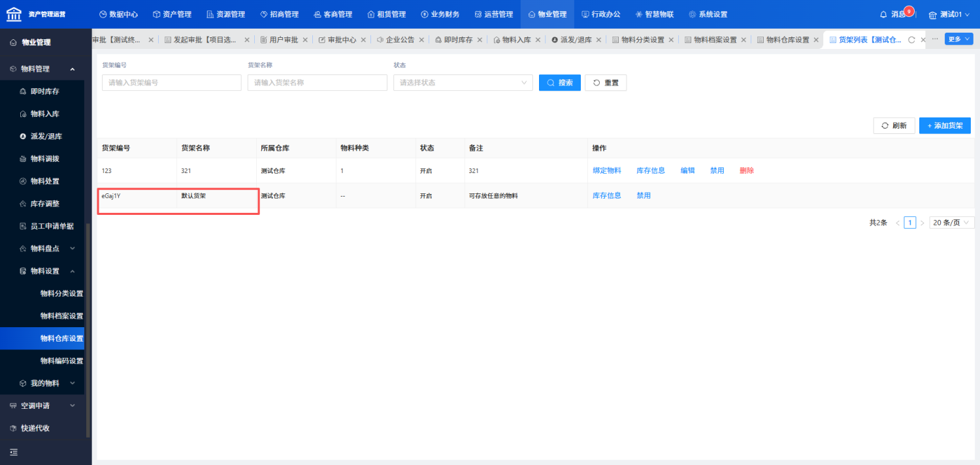Screen dimensions: 980x465
Task: Click the sidebar vertical scrollbar
Action: pos(88,330)
